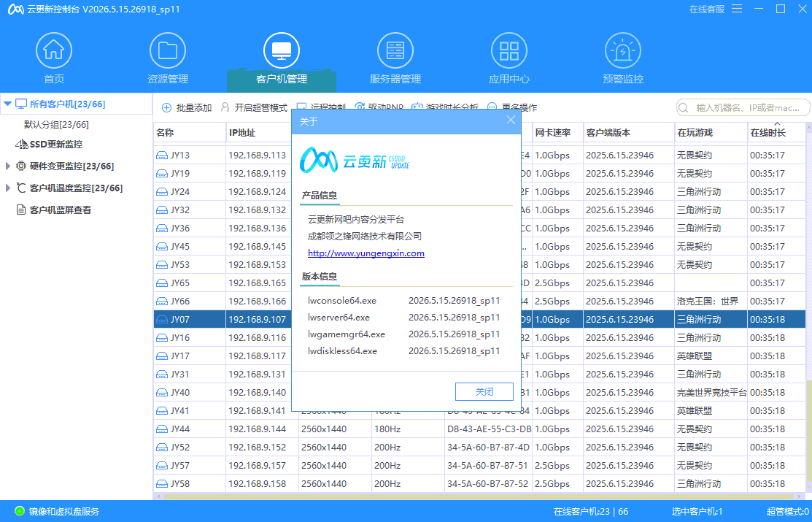
Task: Click the 在线客户机:23 | 66 status entry
Action: (x=591, y=512)
